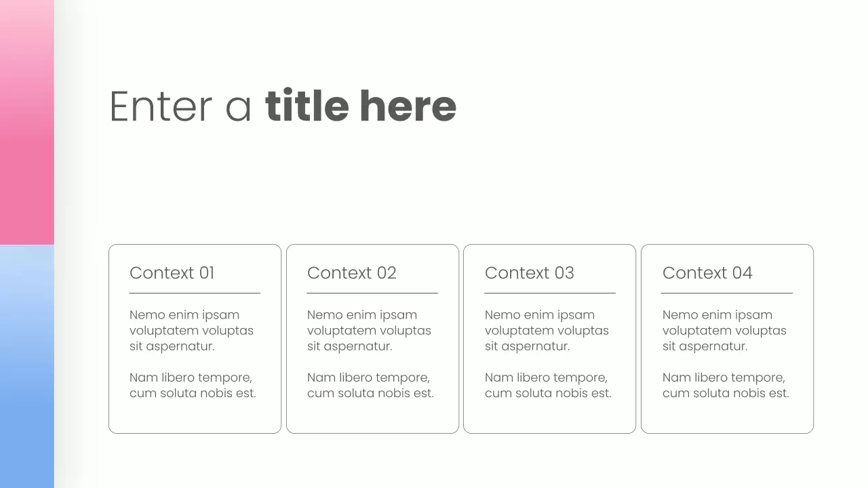Select the divider line under Context 04

coord(727,293)
